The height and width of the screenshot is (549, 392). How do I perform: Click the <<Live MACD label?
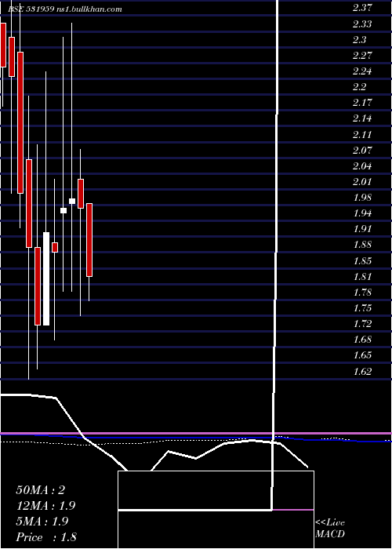330,529
